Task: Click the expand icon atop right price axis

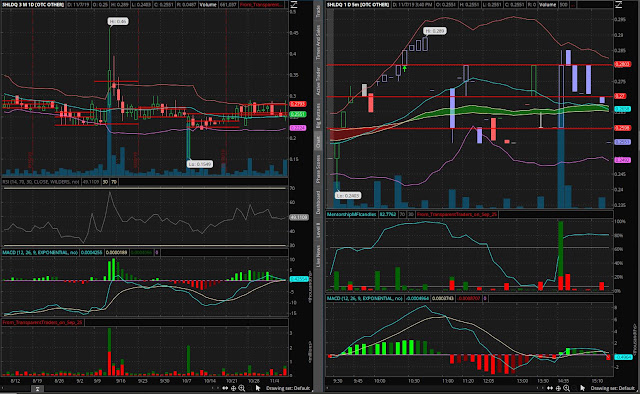Action: (618, 4)
